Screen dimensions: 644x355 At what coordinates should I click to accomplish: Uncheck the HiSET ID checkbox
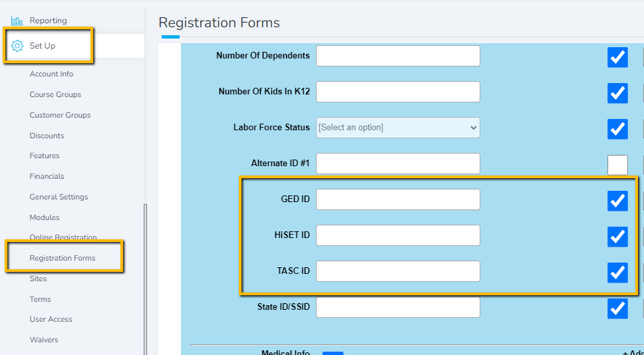pyautogui.click(x=617, y=237)
